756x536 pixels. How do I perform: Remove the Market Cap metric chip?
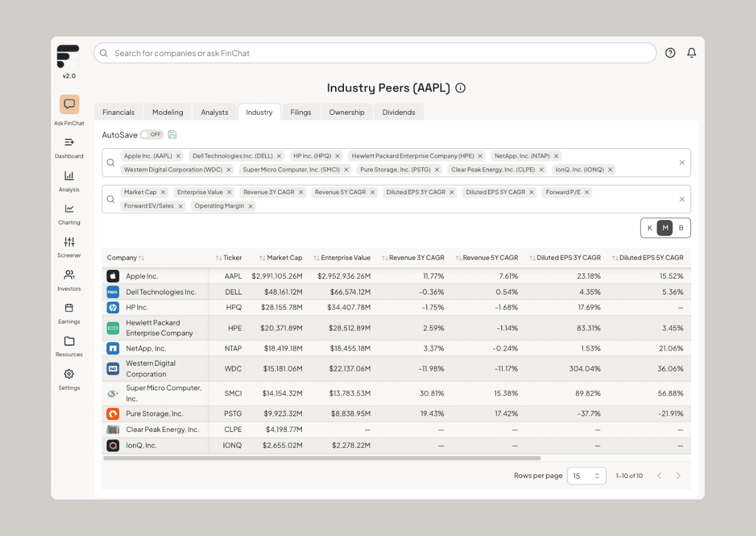click(163, 192)
